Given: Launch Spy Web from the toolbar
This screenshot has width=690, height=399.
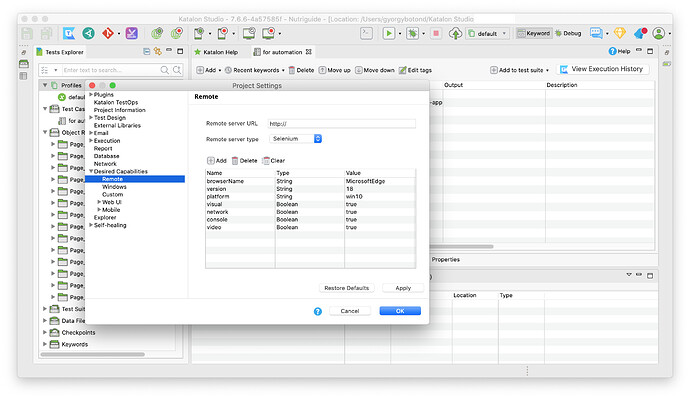Looking at the screenshot, I should tap(157, 33).
